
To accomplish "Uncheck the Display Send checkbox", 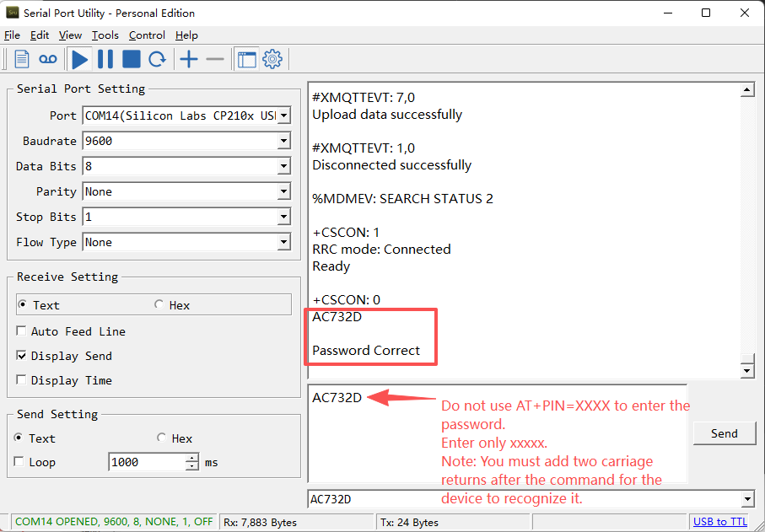I will [64, 356].
